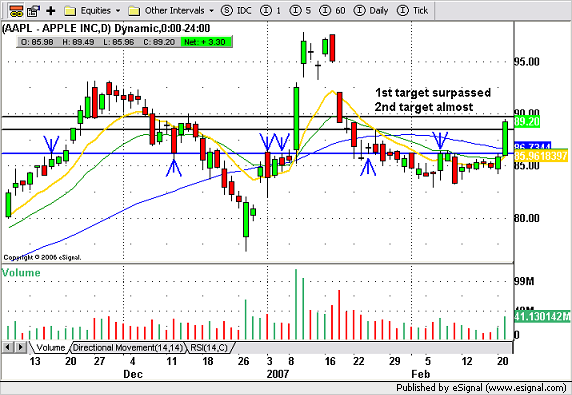Switch to the 60 minute interval
The image size is (572, 395).
click(332, 11)
